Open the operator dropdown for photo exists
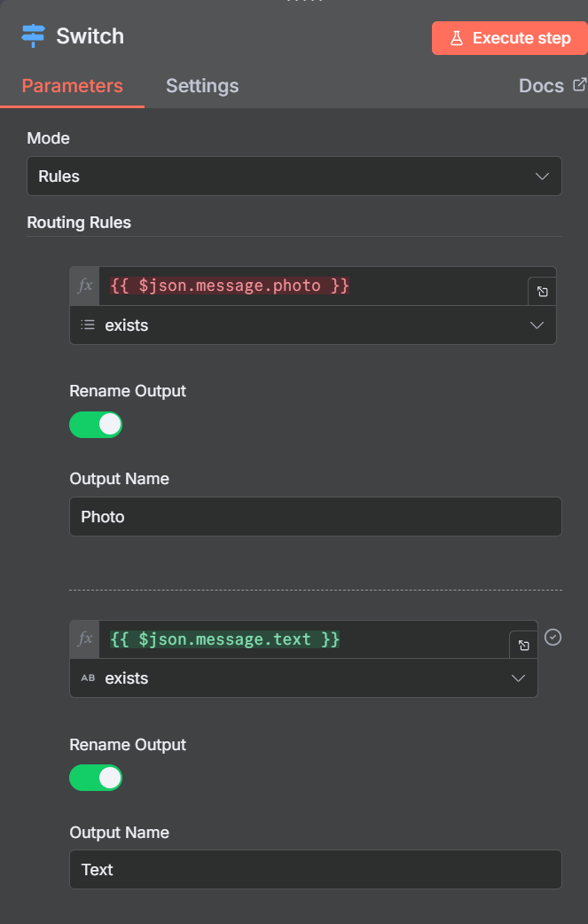 click(313, 325)
